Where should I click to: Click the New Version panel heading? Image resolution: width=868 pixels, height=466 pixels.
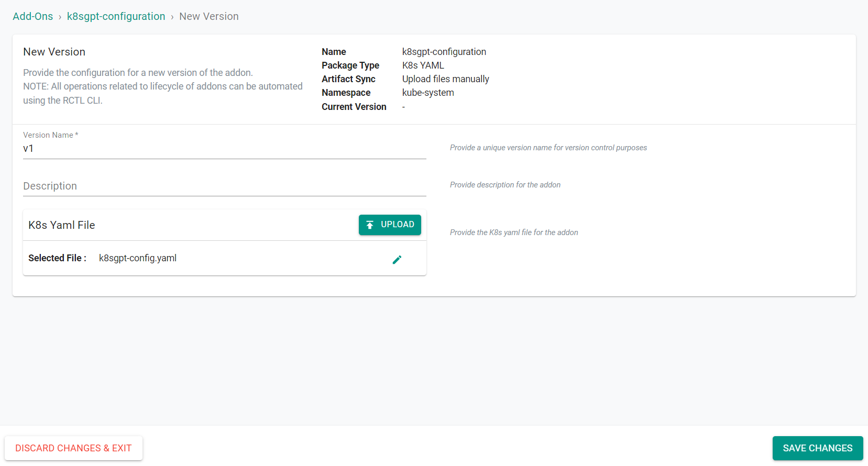(54, 52)
